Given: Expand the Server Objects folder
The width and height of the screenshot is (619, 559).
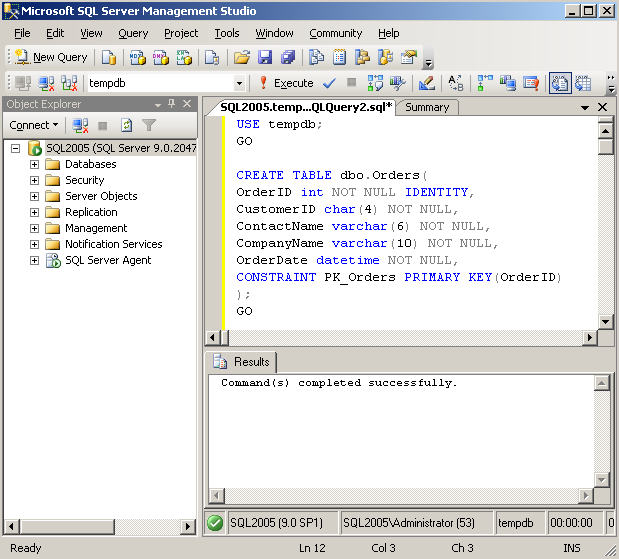Looking at the screenshot, I should coord(34,196).
